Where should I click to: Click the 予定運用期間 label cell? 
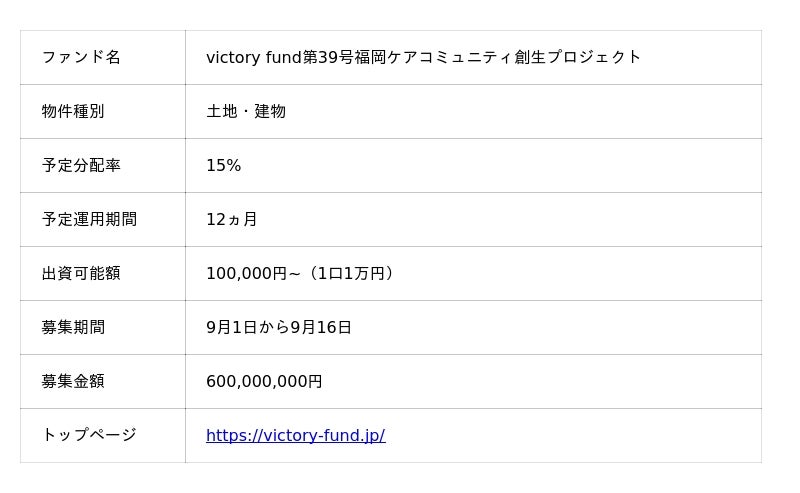89,219
